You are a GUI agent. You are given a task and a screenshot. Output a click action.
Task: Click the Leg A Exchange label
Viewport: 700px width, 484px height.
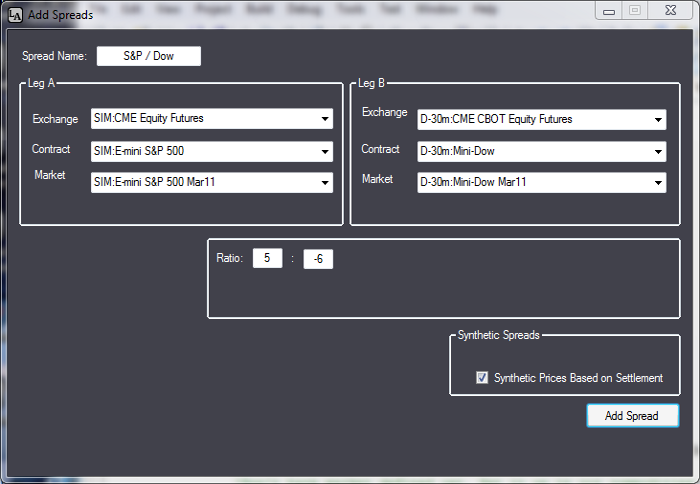tap(55, 119)
